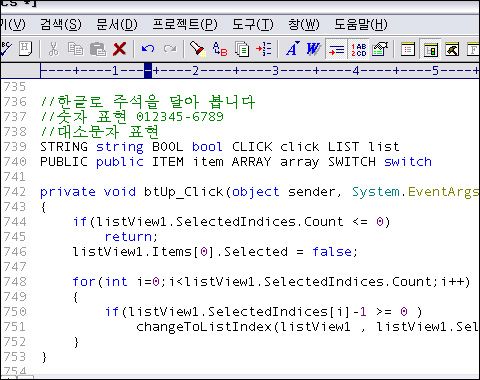
Task: Click the comment '//숫자 표현 012345-6789'
Action: tap(132, 117)
